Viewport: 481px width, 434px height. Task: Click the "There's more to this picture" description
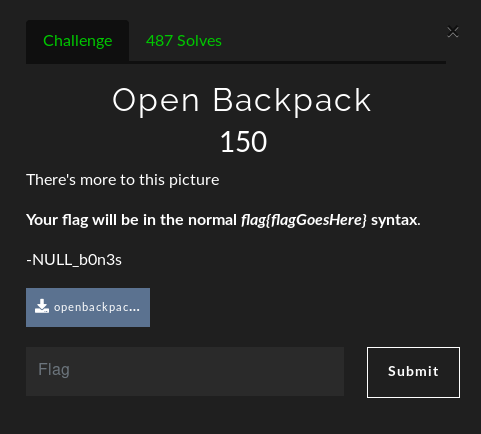coord(123,180)
